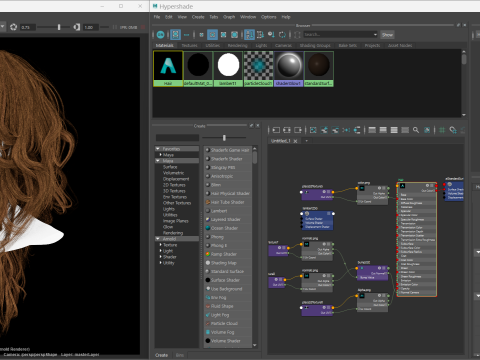Open the Edit menu in Hypershade
The image size is (480, 360).
pos(169,17)
